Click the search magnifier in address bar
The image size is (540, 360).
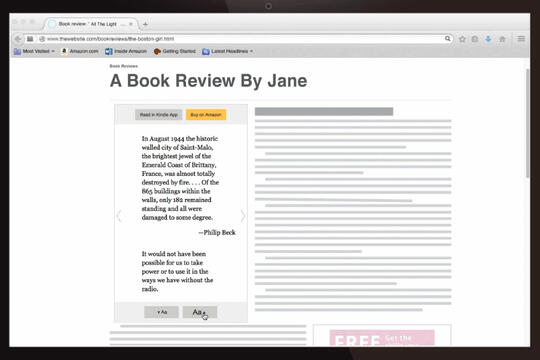click(x=447, y=39)
